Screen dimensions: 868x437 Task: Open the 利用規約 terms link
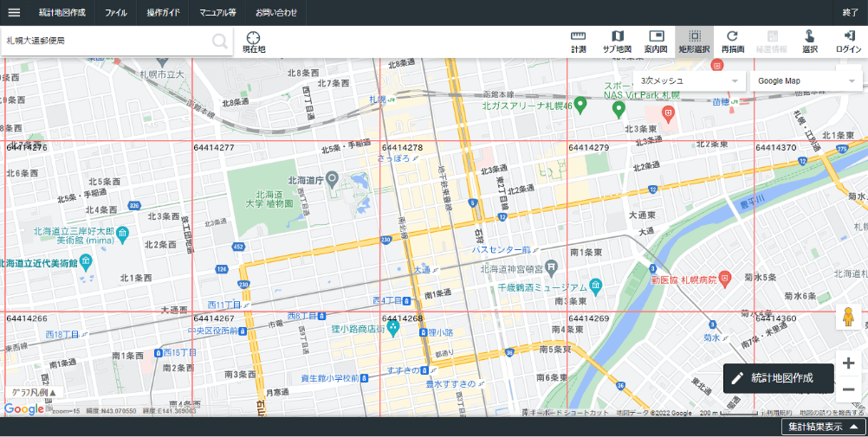click(x=779, y=413)
